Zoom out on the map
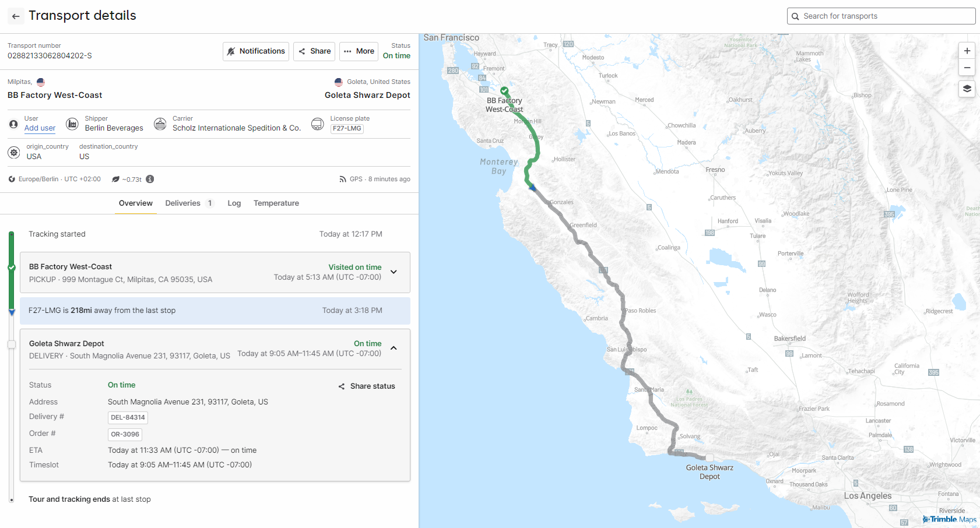The height and width of the screenshot is (528, 980). pyautogui.click(x=967, y=68)
